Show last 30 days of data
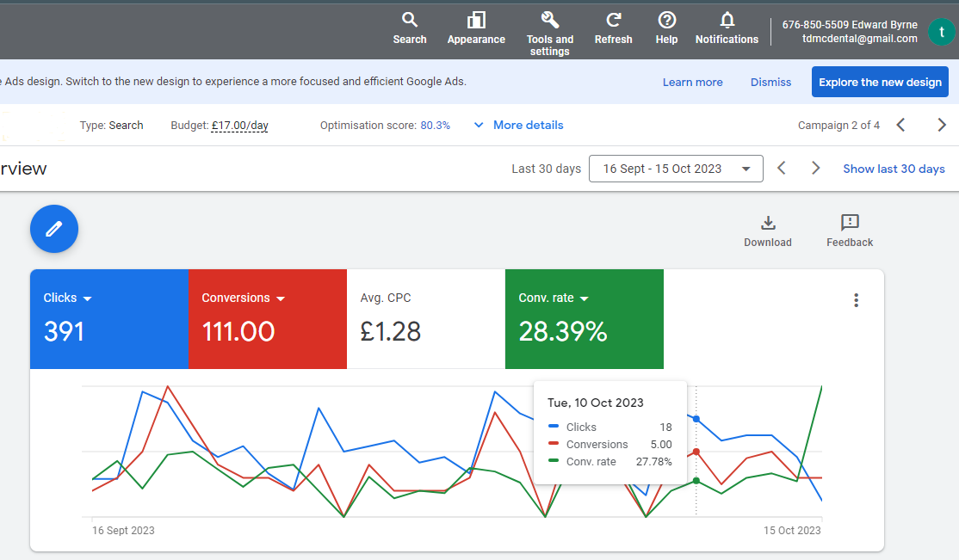The image size is (959, 560). [894, 169]
